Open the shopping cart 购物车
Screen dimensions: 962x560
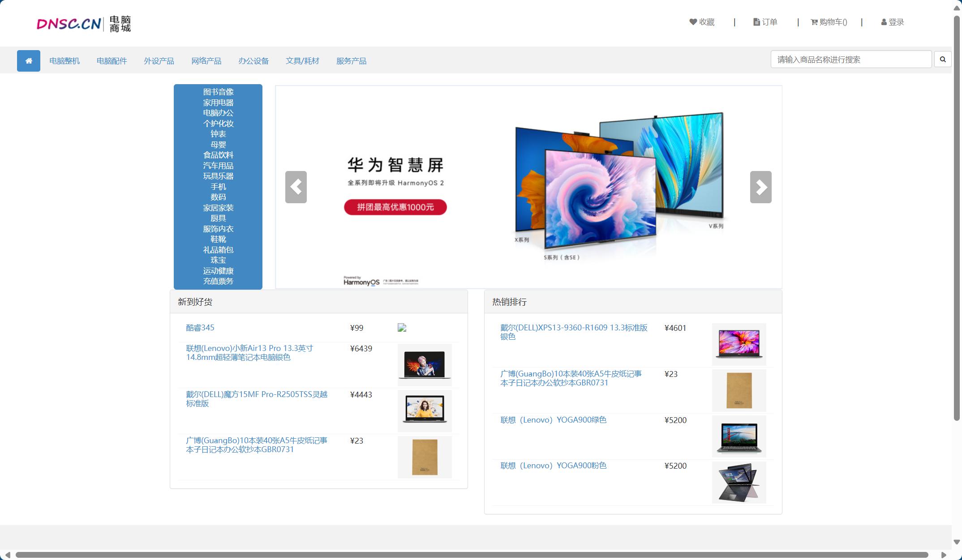click(829, 22)
